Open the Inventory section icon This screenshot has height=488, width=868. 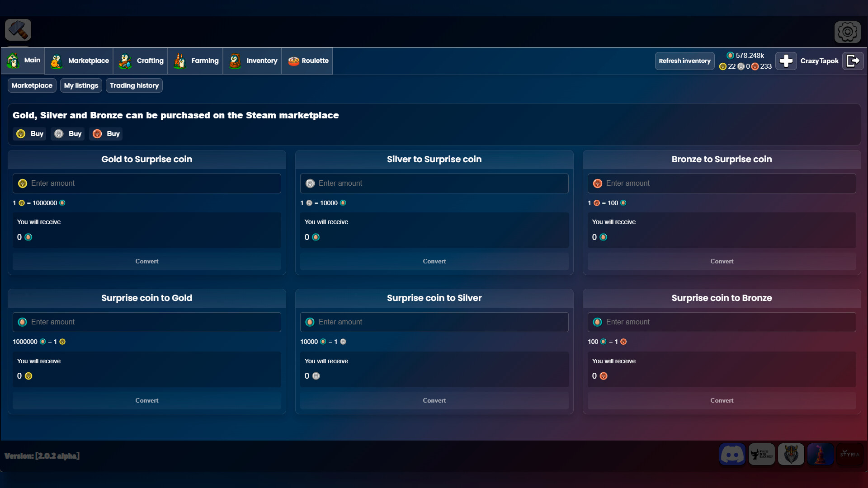(235, 61)
